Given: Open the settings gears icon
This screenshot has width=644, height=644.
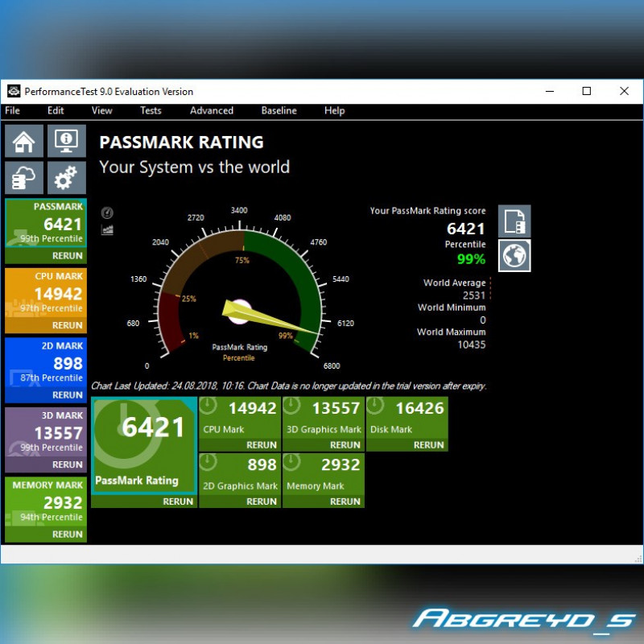Looking at the screenshot, I should pyautogui.click(x=67, y=177).
